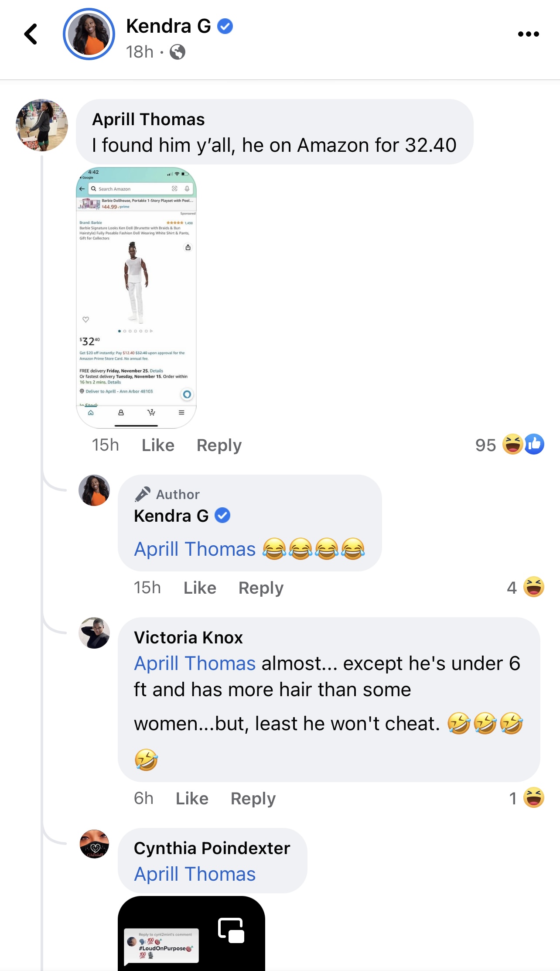The image size is (560, 971).
Task: Reply to Aprill Thomas's Amazon comment
Action: (x=219, y=445)
